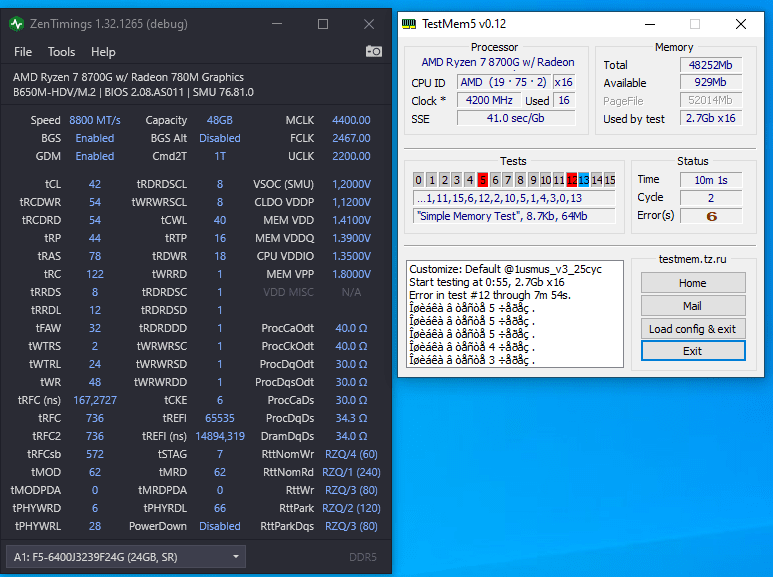773x577 pixels.
Task: Click the UCLK value 2200.00
Action: tap(351, 156)
